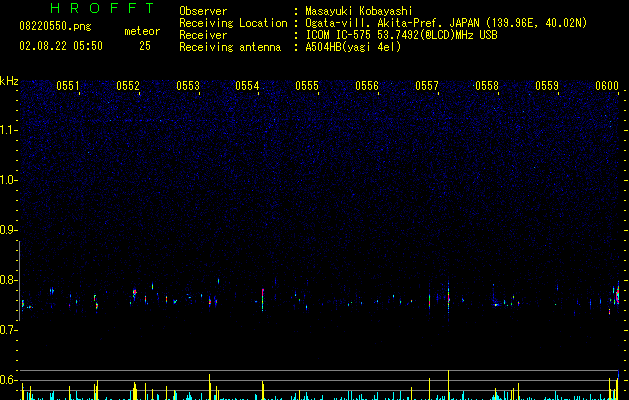The width and height of the screenshot is (629, 400).
Task: Click the 0552 time marker
Action: pyautogui.click(x=128, y=86)
